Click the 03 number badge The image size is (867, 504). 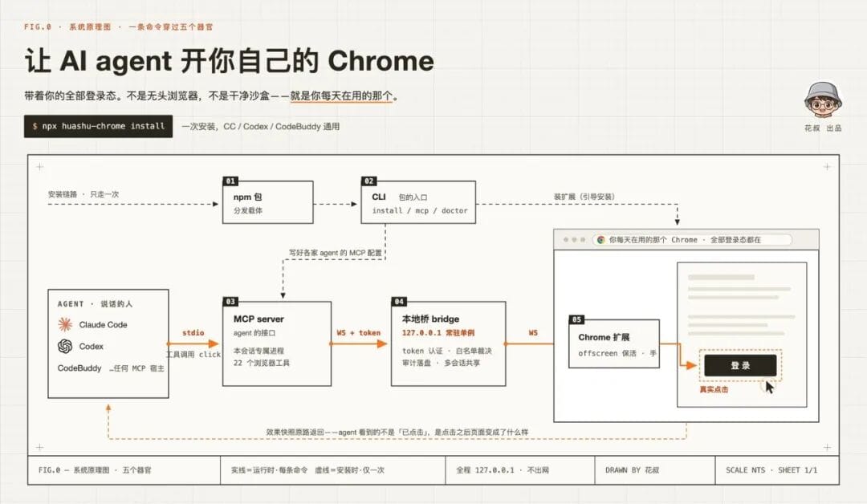point(230,301)
